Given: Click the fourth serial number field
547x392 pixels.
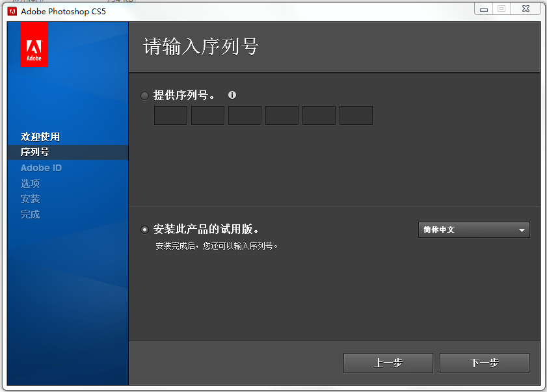Looking at the screenshot, I should point(282,116).
